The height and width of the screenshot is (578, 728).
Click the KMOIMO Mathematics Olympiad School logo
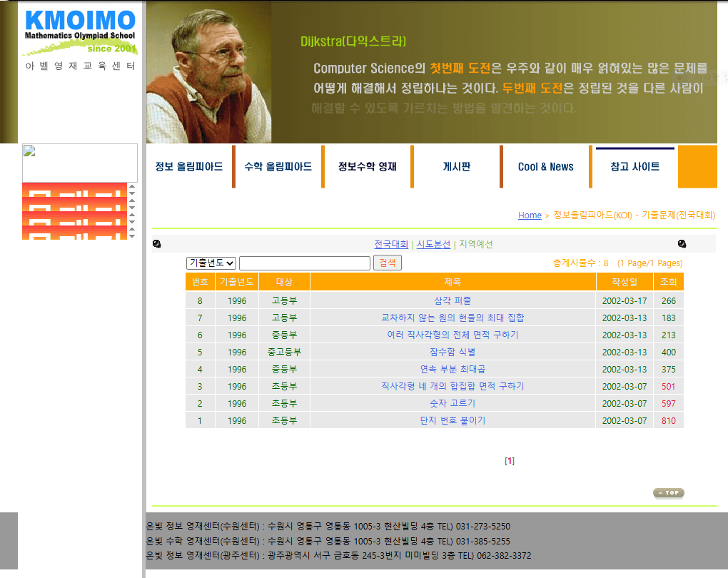(81, 33)
